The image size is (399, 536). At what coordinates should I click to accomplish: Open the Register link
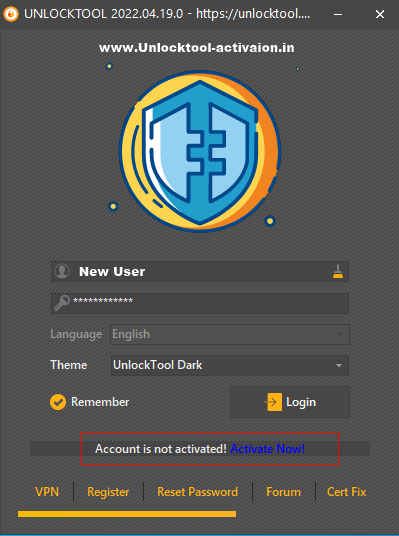(x=108, y=492)
